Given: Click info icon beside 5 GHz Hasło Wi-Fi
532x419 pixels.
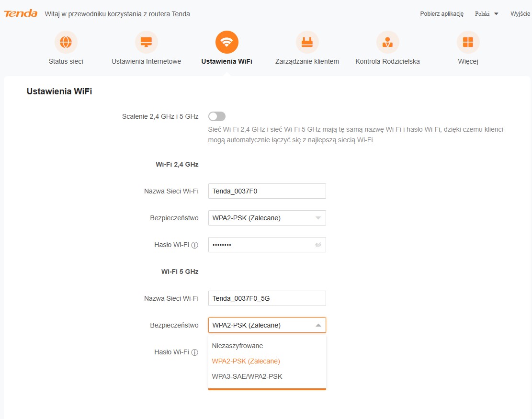Looking at the screenshot, I should [195, 352].
